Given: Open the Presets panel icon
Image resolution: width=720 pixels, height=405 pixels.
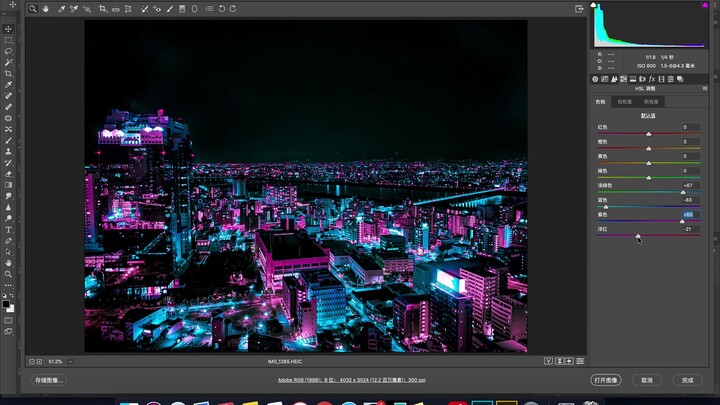Looking at the screenshot, I should coord(671,79).
